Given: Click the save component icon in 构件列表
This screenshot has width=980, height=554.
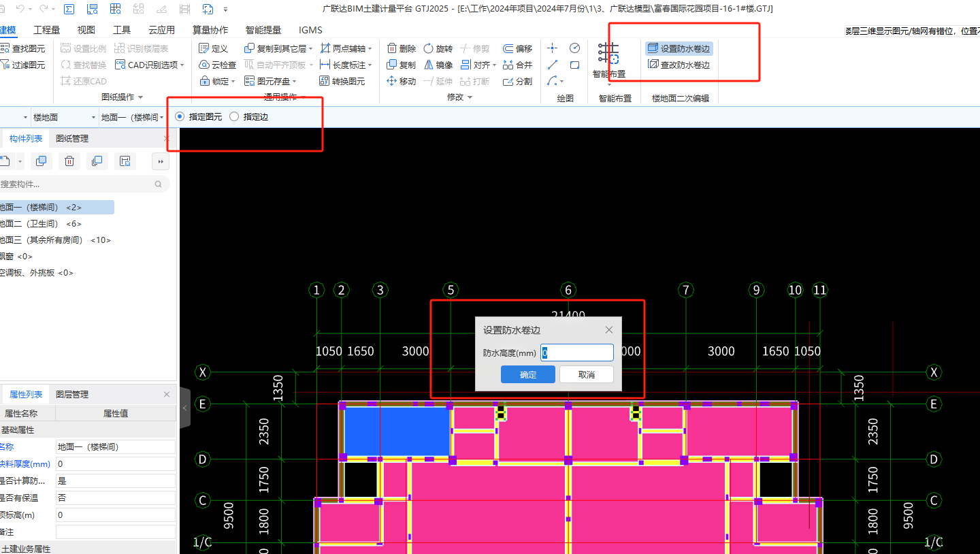Looking at the screenshot, I should tap(125, 161).
